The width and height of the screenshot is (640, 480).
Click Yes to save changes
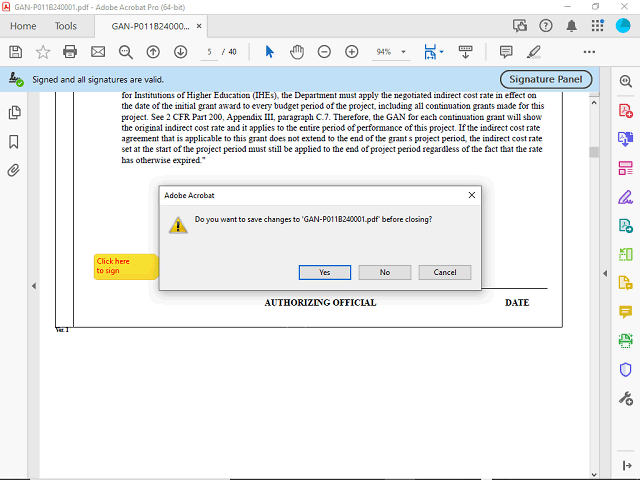point(324,272)
